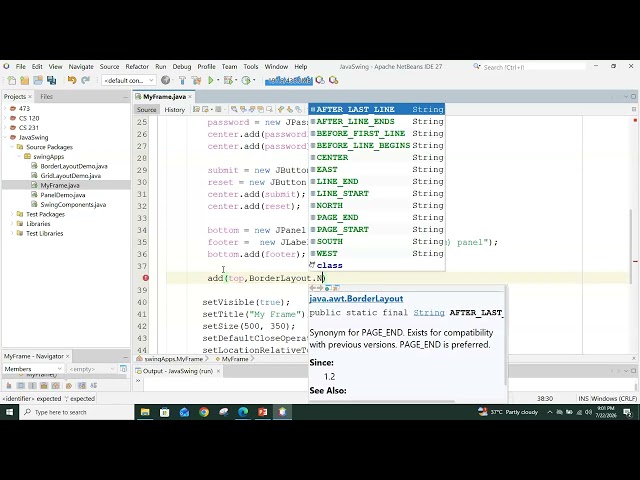Select GridLayoutDemo.java in project tree

click(x=71, y=176)
